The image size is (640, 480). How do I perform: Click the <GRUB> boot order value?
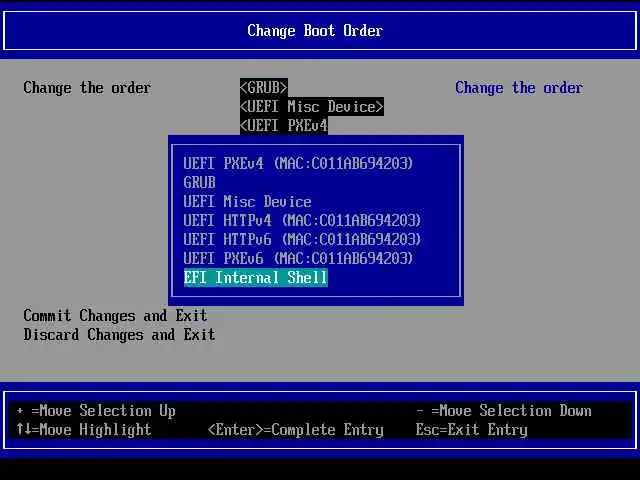pos(264,87)
